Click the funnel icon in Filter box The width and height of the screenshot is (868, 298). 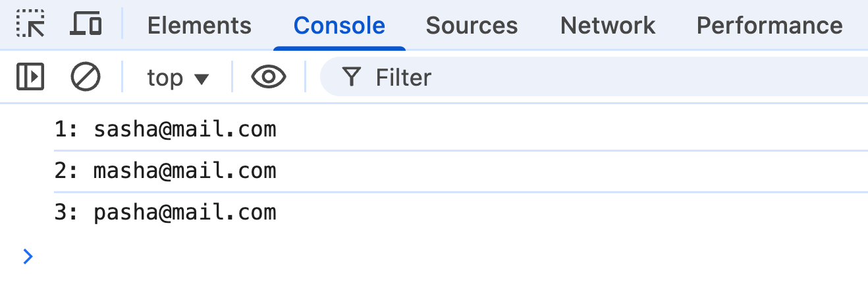[352, 78]
